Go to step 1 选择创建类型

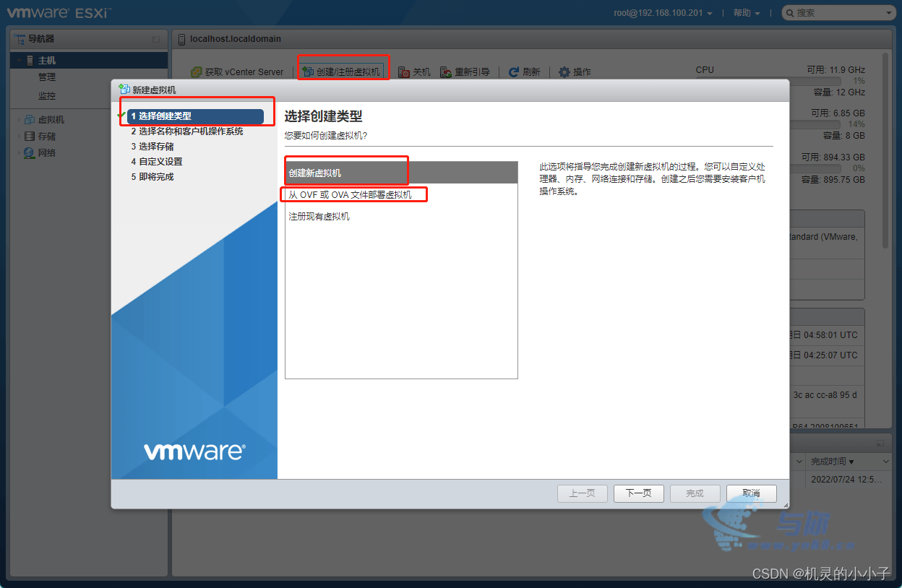click(195, 116)
